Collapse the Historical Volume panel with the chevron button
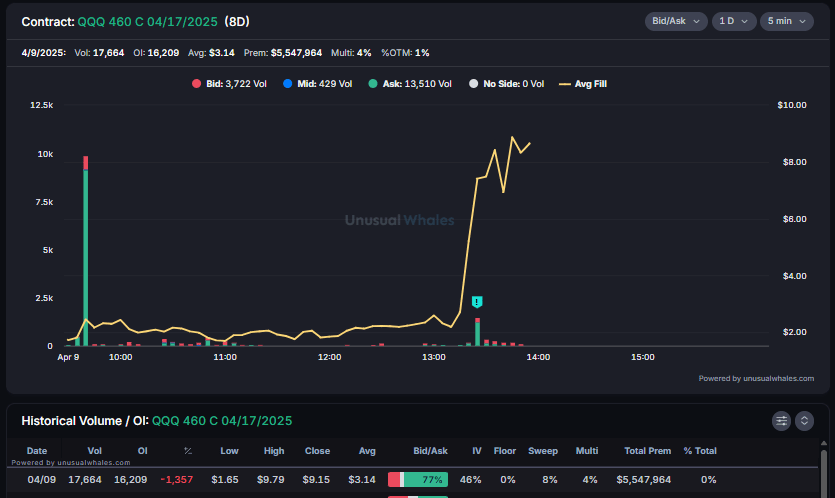This screenshot has width=835, height=498. point(804,421)
